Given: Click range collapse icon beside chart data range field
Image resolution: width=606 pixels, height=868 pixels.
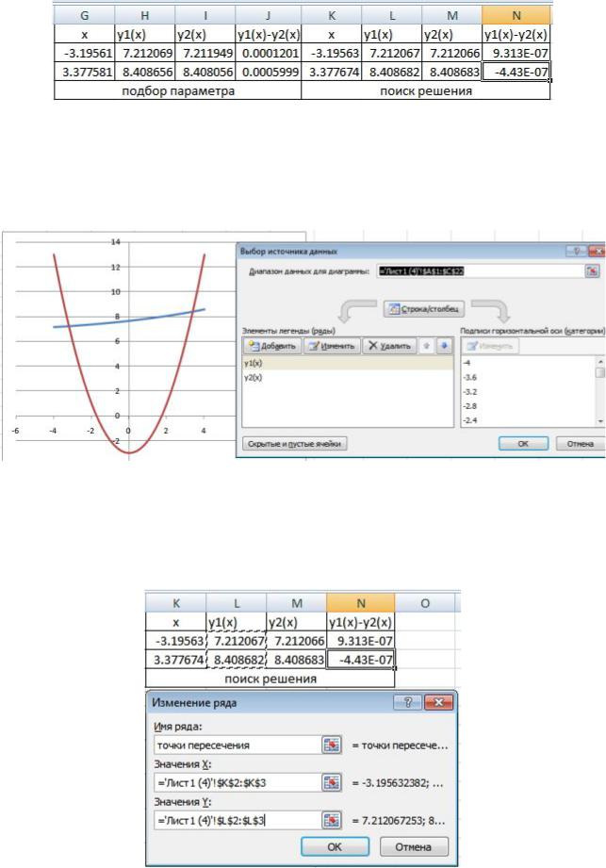Looking at the screenshot, I should [x=592, y=271].
